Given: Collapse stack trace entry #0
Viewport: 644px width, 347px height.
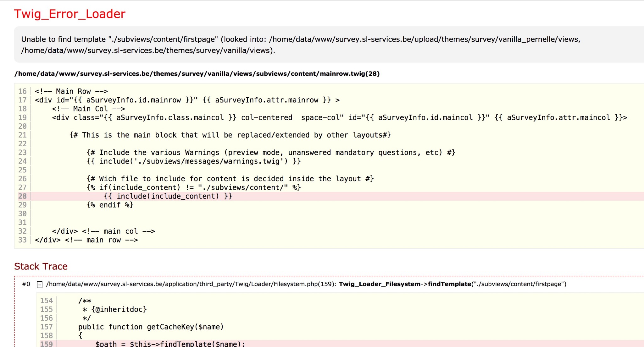Looking at the screenshot, I should tap(40, 285).
